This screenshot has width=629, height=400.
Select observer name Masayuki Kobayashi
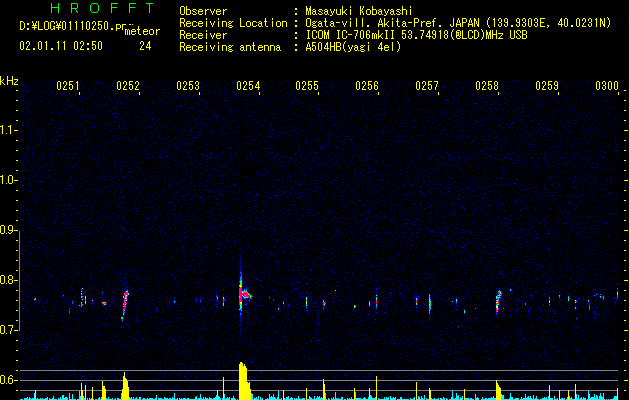(359, 11)
